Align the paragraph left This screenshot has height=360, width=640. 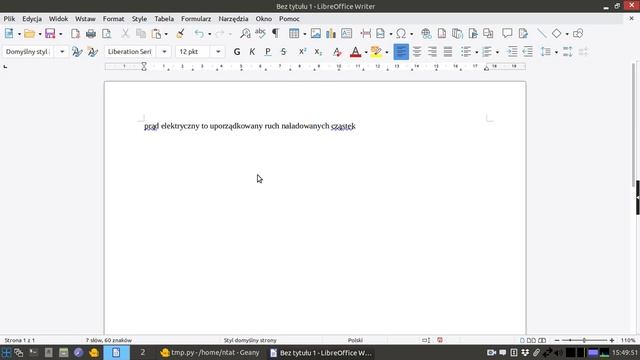pyautogui.click(x=401, y=52)
